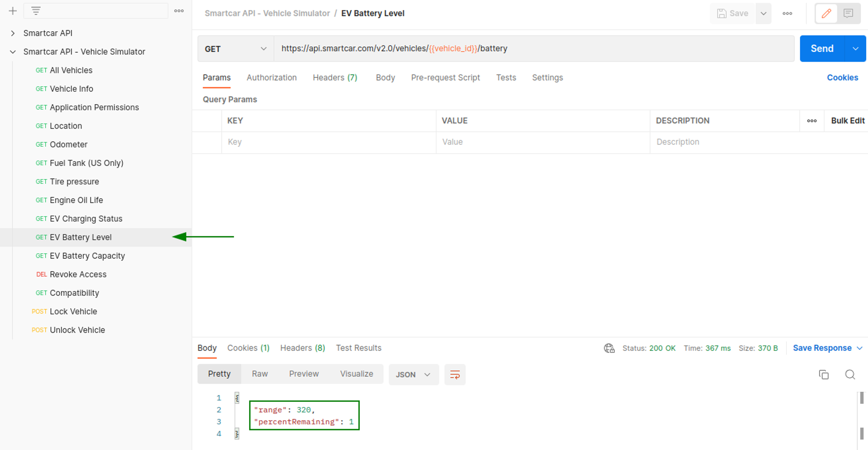
Task: Open the Odometer request
Action: (69, 145)
